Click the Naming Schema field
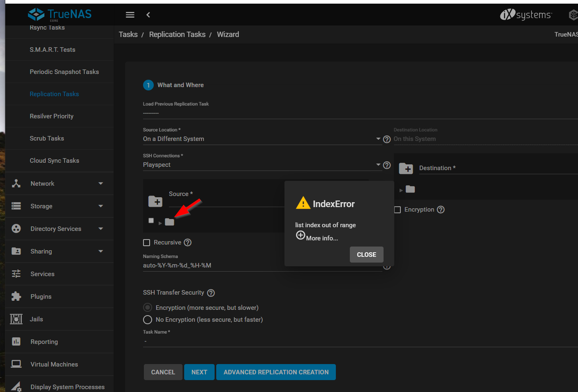 [263, 265]
